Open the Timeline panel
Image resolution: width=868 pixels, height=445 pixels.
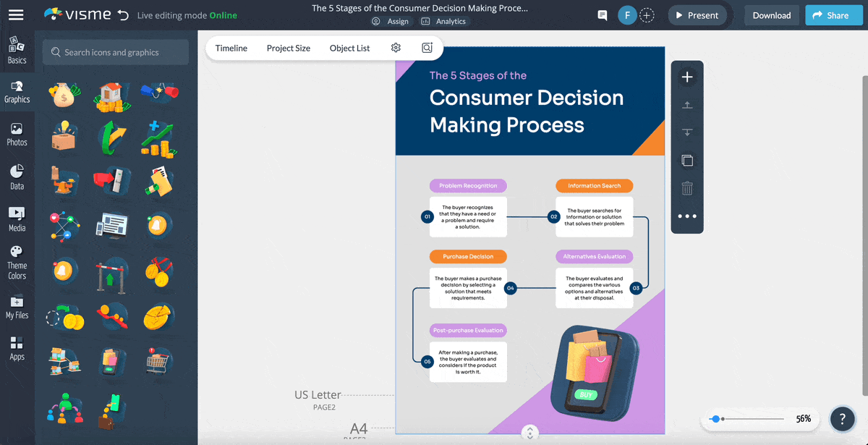[231, 48]
